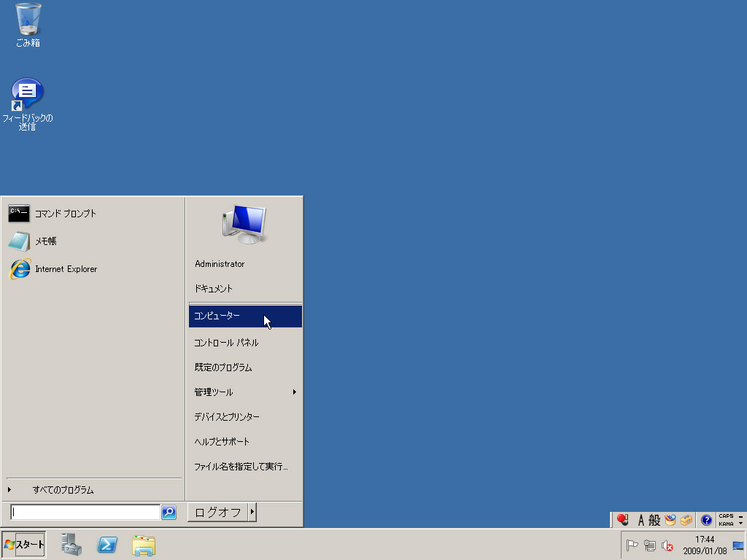Change IME conversion mode 般
The height and width of the screenshot is (560, 747).
point(654,520)
